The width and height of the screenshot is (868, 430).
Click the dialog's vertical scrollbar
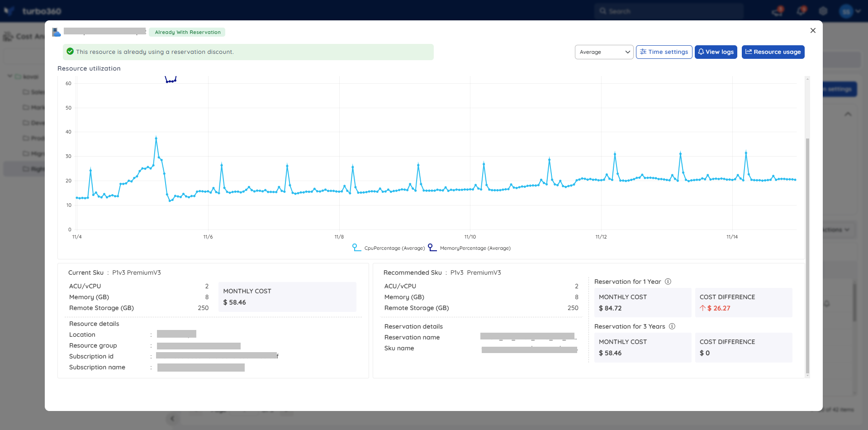pos(807,256)
